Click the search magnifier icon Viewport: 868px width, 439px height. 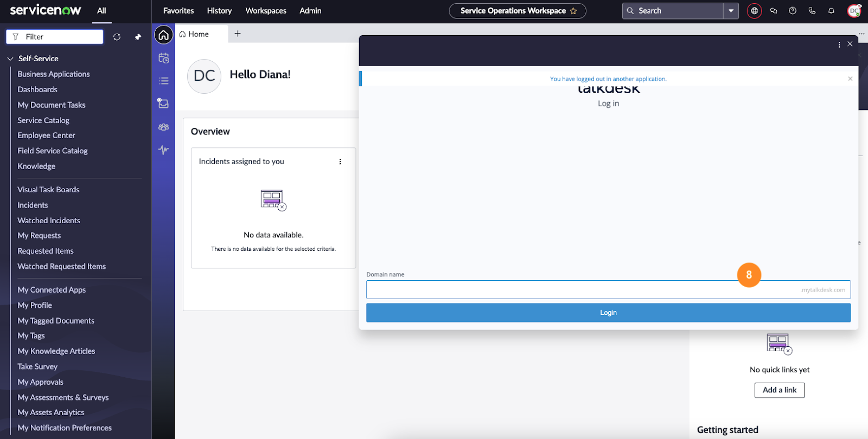click(630, 11)
